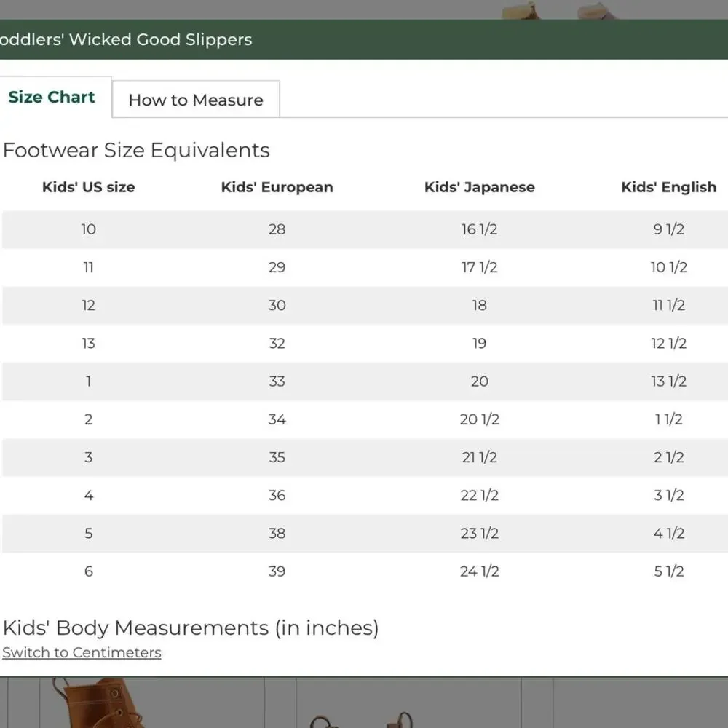Click the Kids' US size column header
The image size is (728, 728).
[x=89, y=186]
